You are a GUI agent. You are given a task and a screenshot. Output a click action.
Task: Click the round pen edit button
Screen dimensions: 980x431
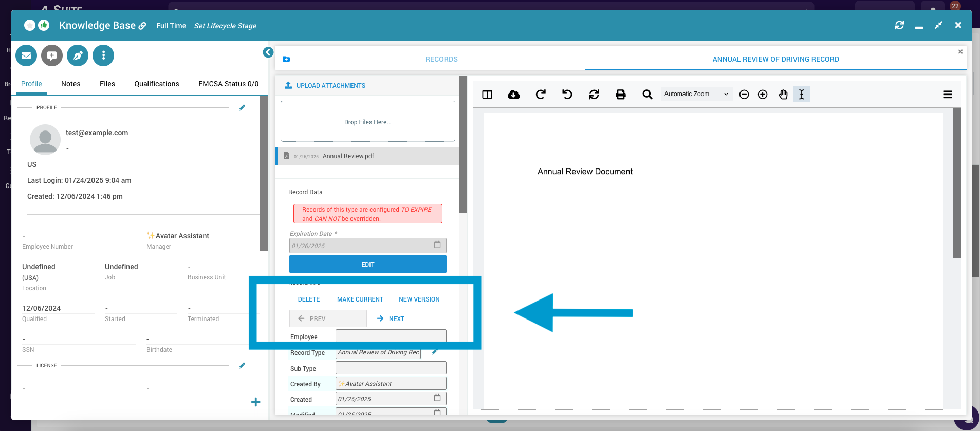(x=78, y=55)
